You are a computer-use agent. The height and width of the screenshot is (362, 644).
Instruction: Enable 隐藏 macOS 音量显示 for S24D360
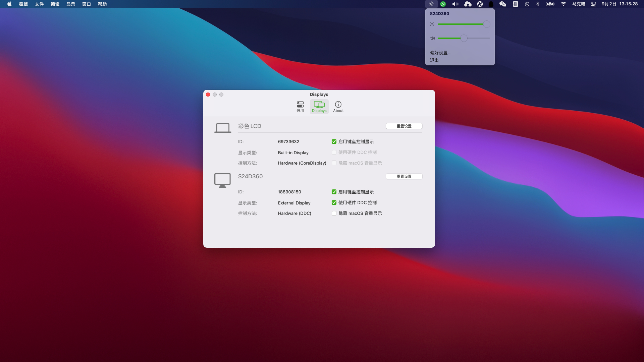pos(334,213)
